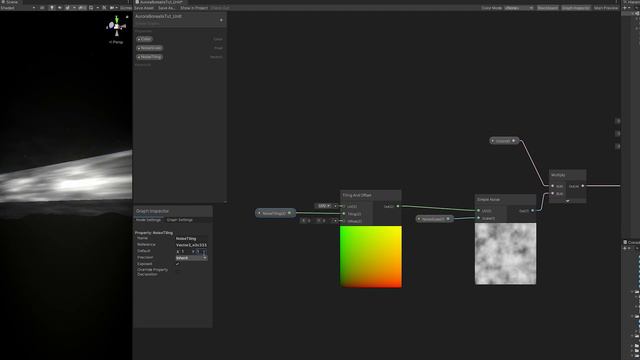Image resolution: width=640 pixels, height=360 pixels.
Task: Click the Hierarchy panel plus icon
Action: pyautogui.click(x=625, y=8)
